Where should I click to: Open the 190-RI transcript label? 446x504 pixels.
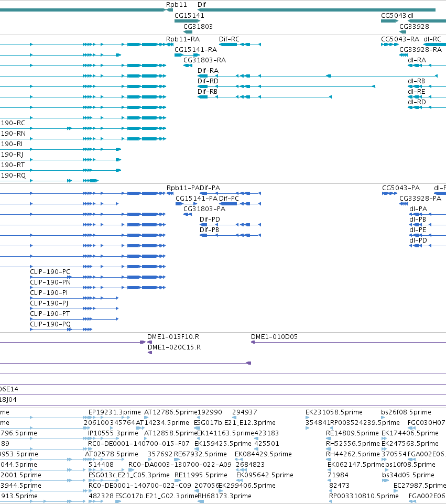[12, 144]
